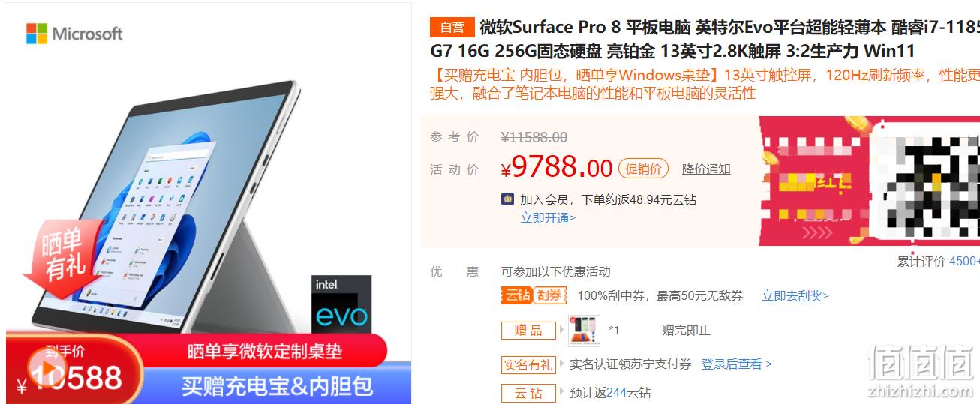Click the 立即开通> membership link
This screenshot has height=404, width=980.
(x=549, y=217)
